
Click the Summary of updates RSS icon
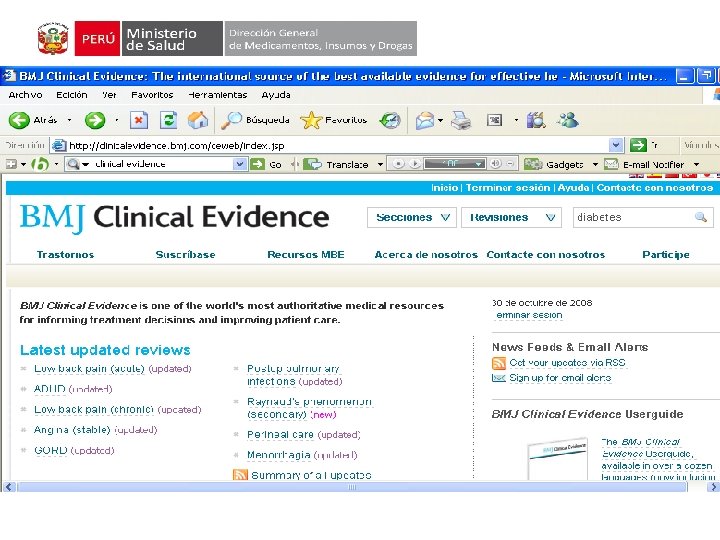(240, 475)
